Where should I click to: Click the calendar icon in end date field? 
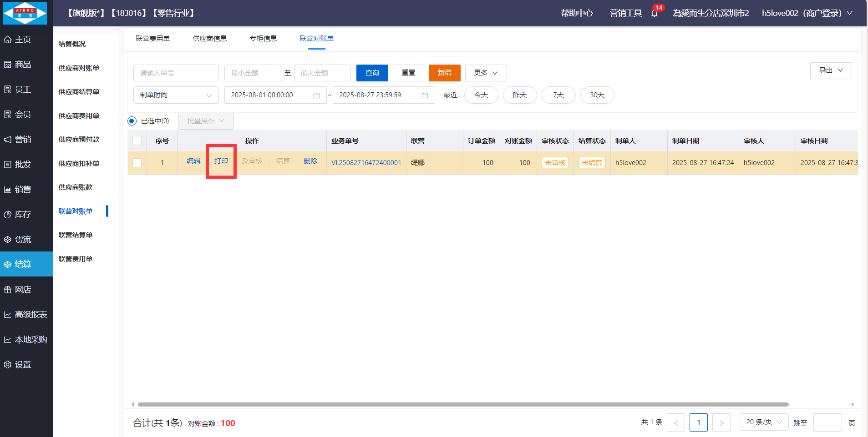tap(425, 95)
